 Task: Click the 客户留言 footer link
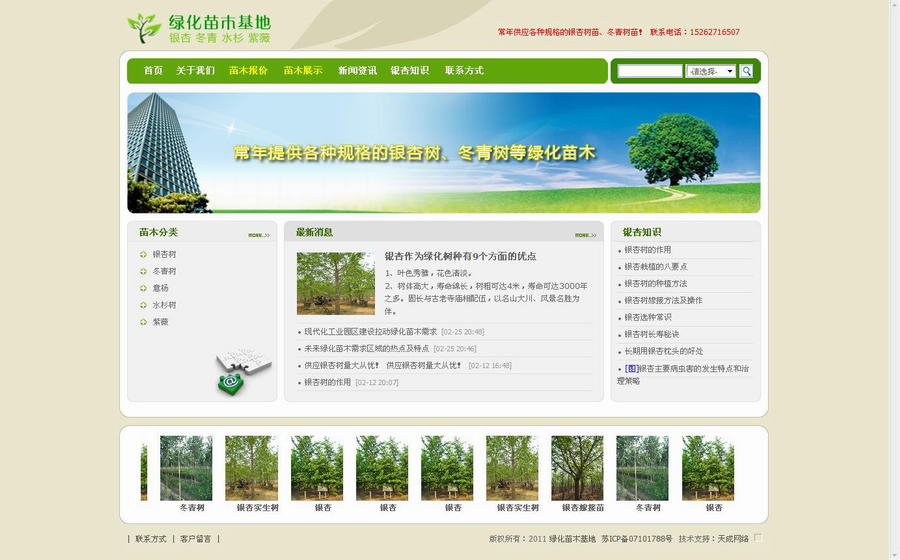[196, 539]
